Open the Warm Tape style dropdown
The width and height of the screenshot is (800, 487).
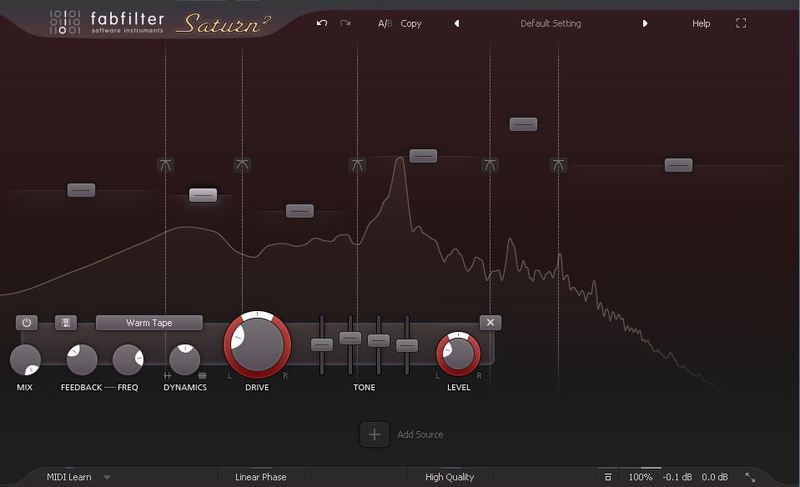coord(149,322)
